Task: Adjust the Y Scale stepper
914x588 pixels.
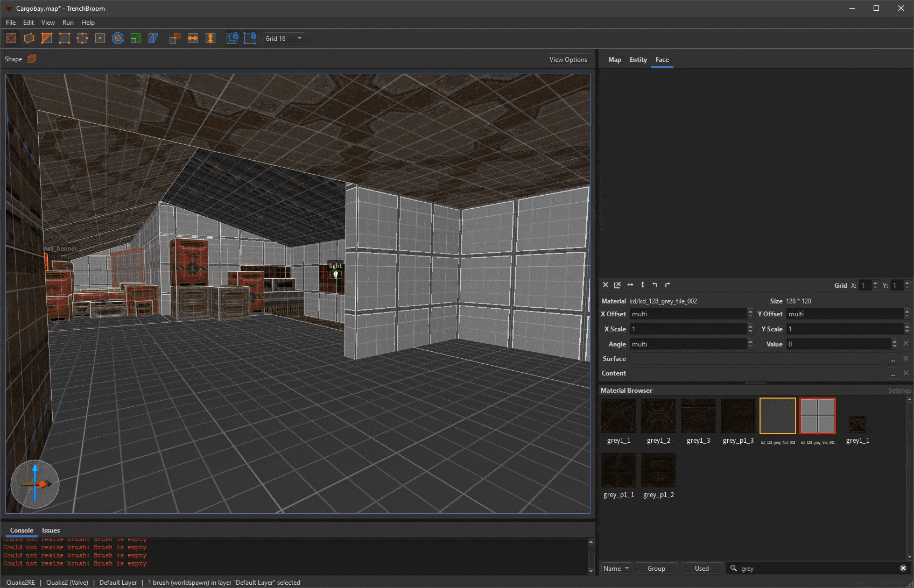Action: [907, 329]
